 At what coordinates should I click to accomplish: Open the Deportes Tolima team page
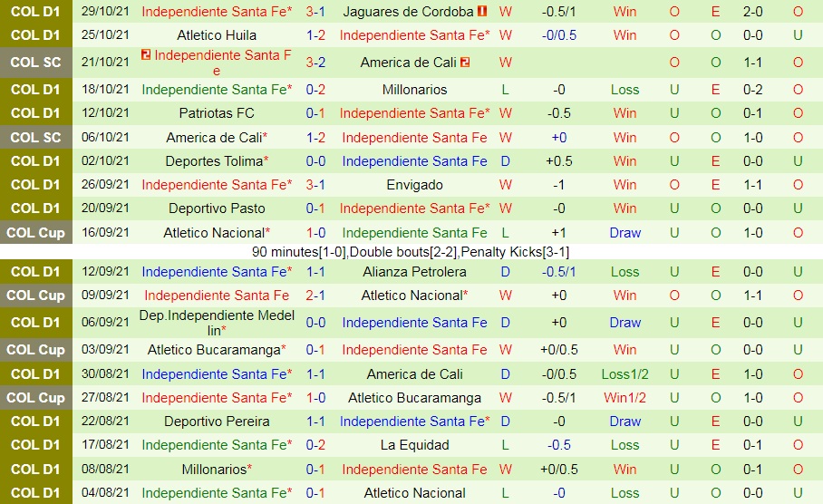pos(217,161)
